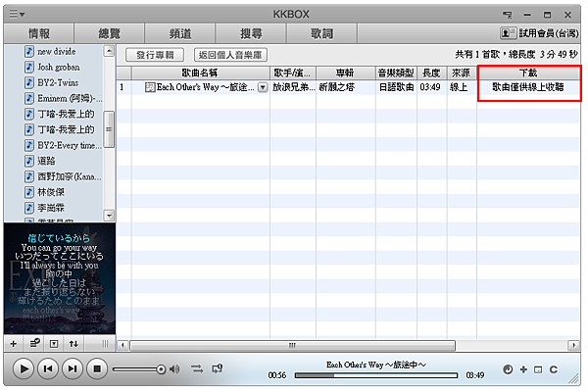Screen dimensions: 588x390
Task: Click the small window icon in player bar
Action: tap(538, 370)
